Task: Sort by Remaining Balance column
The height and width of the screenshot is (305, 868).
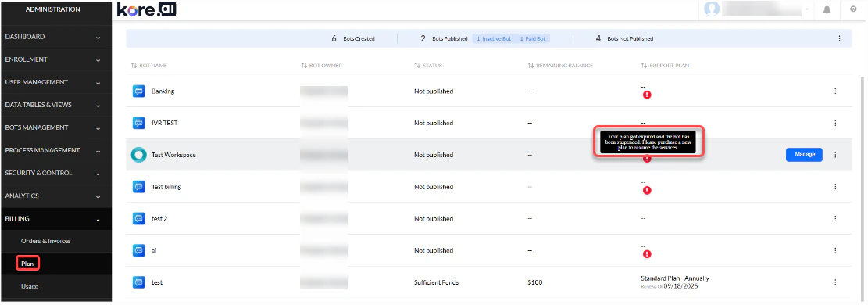Action: (x=560, y=66)
